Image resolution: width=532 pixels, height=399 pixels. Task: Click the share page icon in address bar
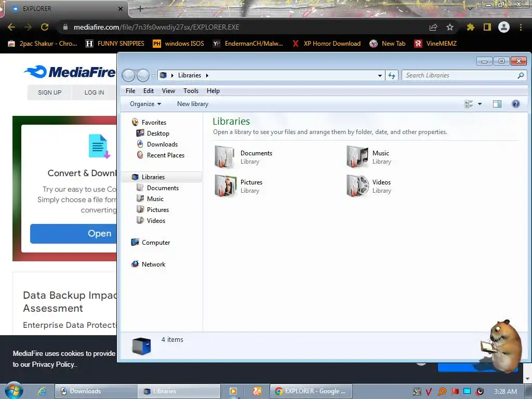pyautogui.click(x=433, y=27)
